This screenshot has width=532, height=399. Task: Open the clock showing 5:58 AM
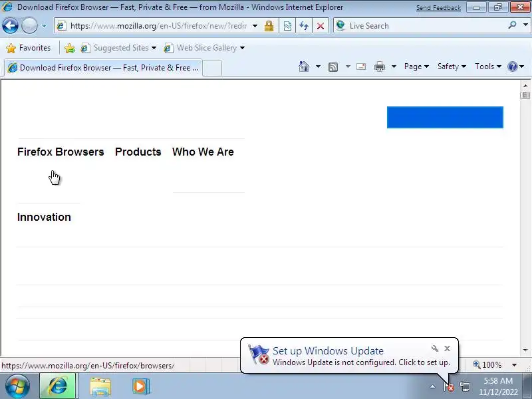coord(498,386)
